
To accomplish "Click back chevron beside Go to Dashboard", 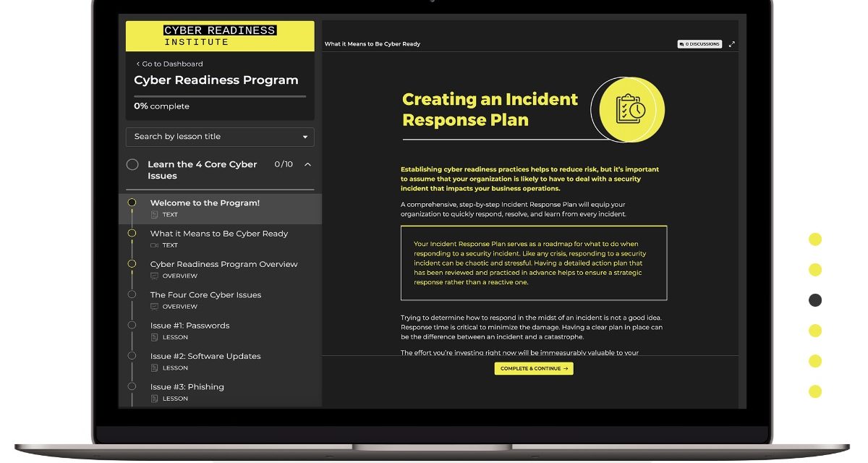I will 137,64.
